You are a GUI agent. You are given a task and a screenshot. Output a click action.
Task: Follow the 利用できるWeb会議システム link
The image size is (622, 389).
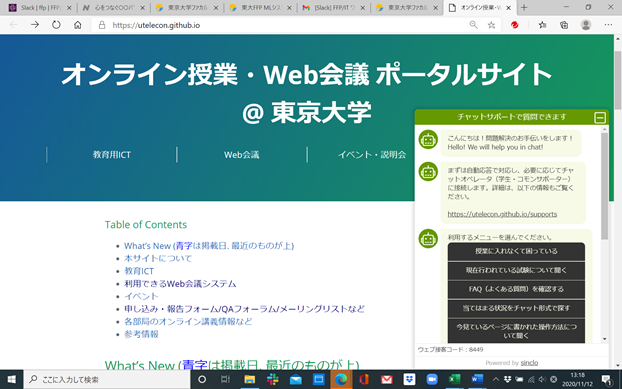[180, 284]
